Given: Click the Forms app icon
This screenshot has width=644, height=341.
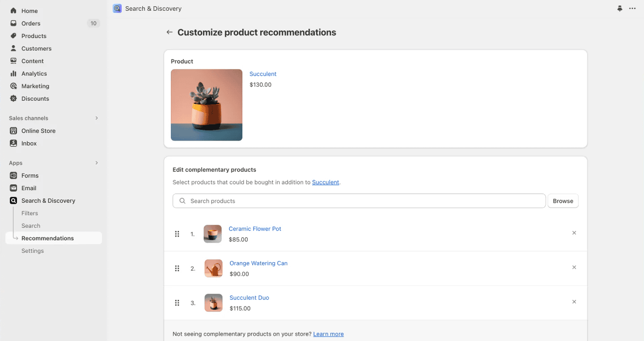Looking at the screenshot, I should (13, 175).
